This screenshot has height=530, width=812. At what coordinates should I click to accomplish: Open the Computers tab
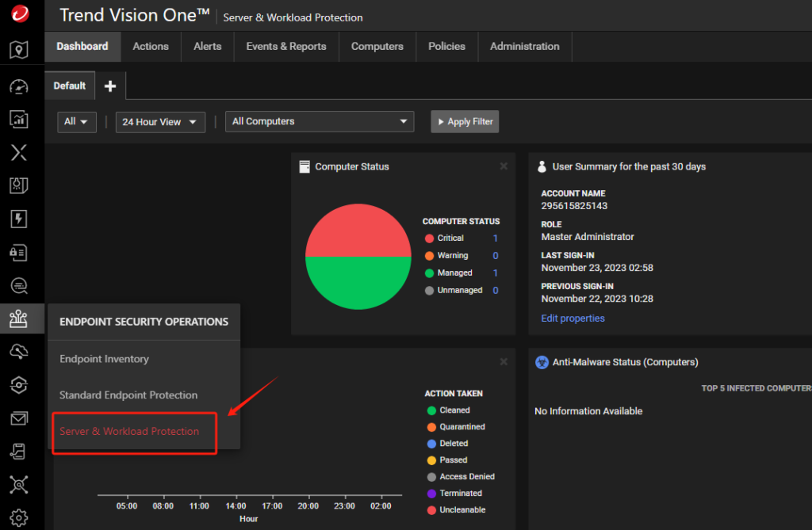coord(377,47)
